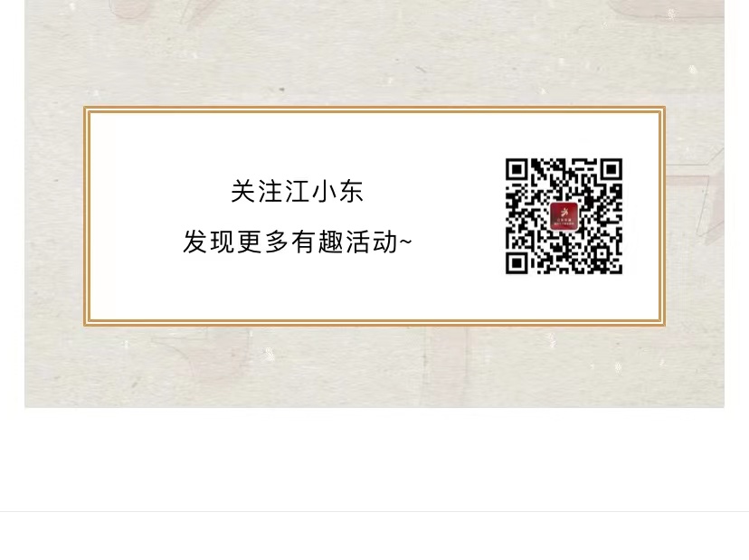Viewport: 749px width, 560px height.
Task: Click the beige paper background above the banner
Action: 374,52
